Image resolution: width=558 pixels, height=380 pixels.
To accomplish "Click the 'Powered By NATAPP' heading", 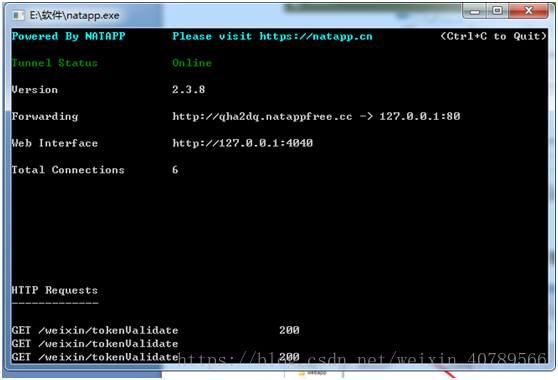I will point(68,36).
